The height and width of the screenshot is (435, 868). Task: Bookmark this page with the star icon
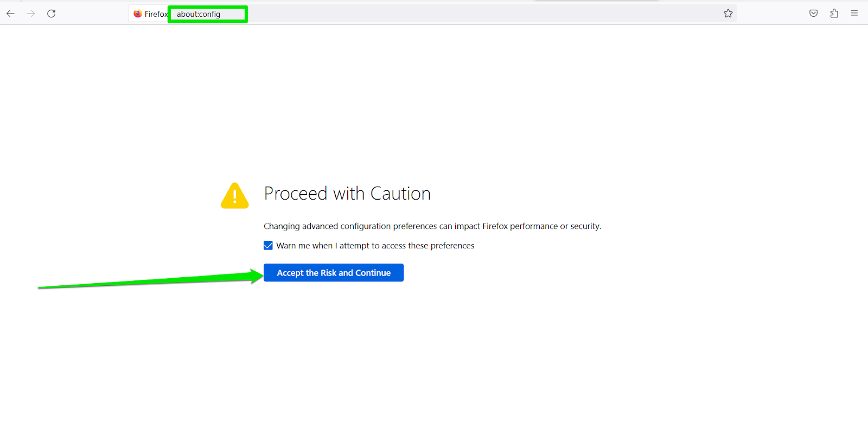(x=728, y=14)
